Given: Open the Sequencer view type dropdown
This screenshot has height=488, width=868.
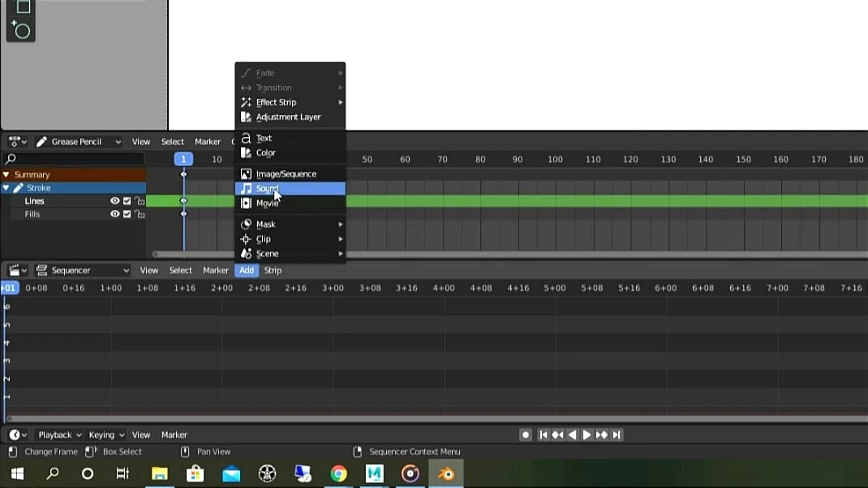Looking at the screenshot, I should click(x=82, y=270).
